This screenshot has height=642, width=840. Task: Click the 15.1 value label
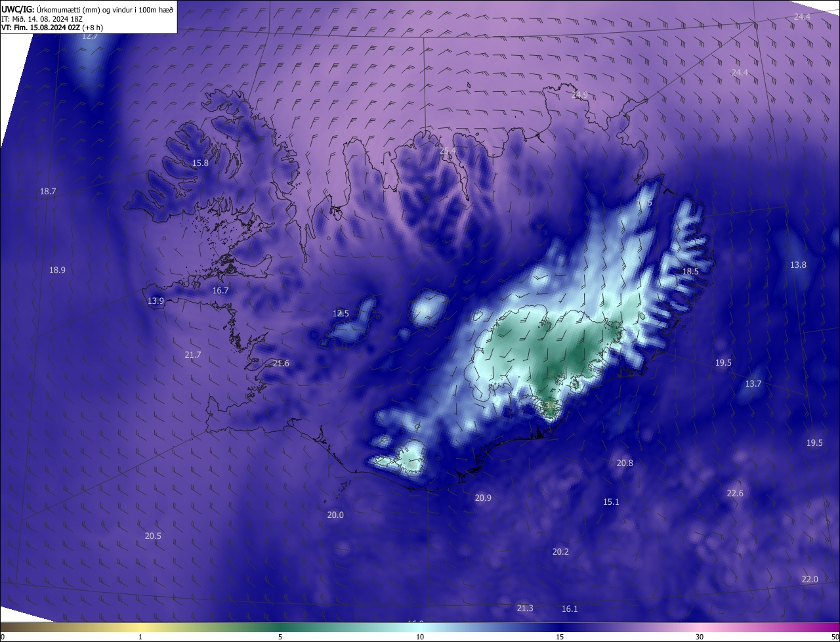coord(611,502)
